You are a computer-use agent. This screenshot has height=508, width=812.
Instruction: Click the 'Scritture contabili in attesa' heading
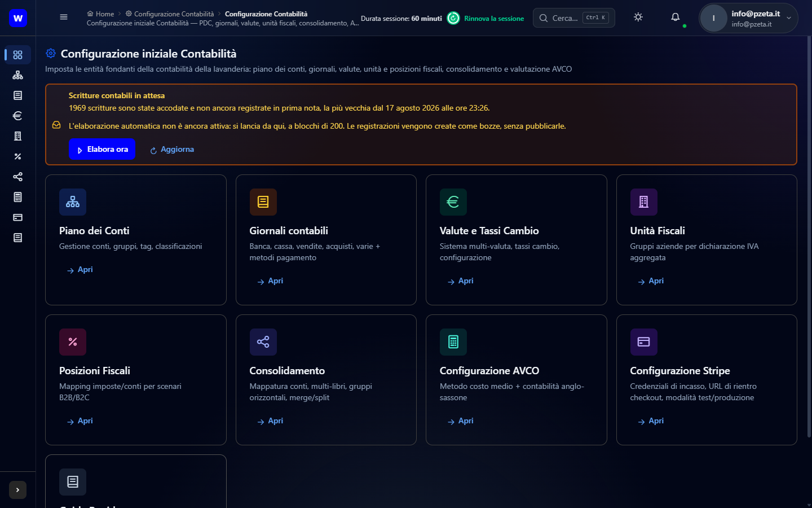[117, 96]
